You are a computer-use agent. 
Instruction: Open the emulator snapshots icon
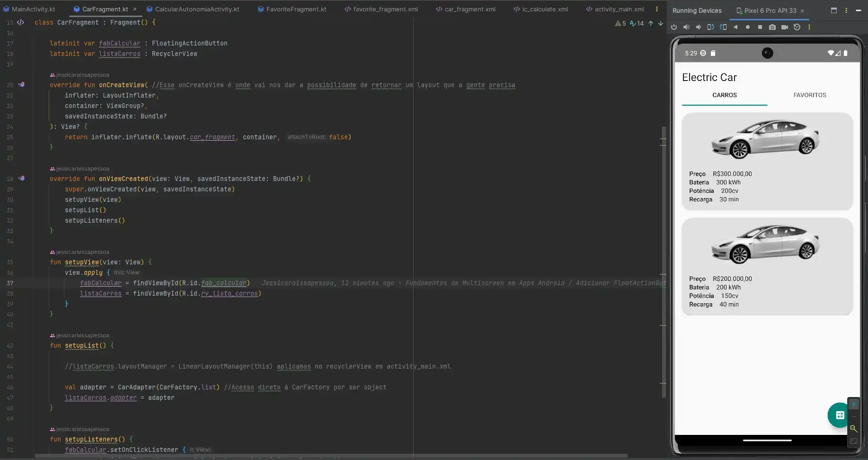tap(797, 27)
